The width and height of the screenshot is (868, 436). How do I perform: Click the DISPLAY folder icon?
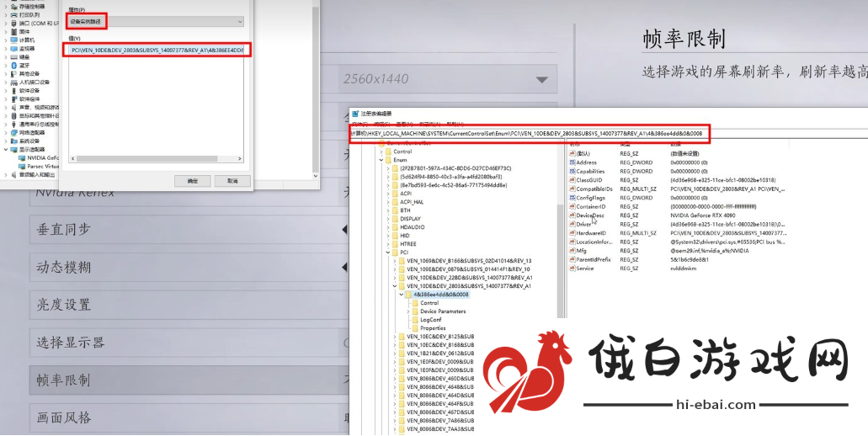(395, 219)
